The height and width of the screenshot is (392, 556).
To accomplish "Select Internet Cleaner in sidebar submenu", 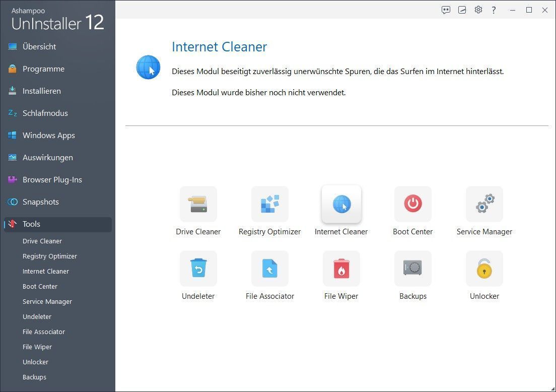I will tap(46, 272).
